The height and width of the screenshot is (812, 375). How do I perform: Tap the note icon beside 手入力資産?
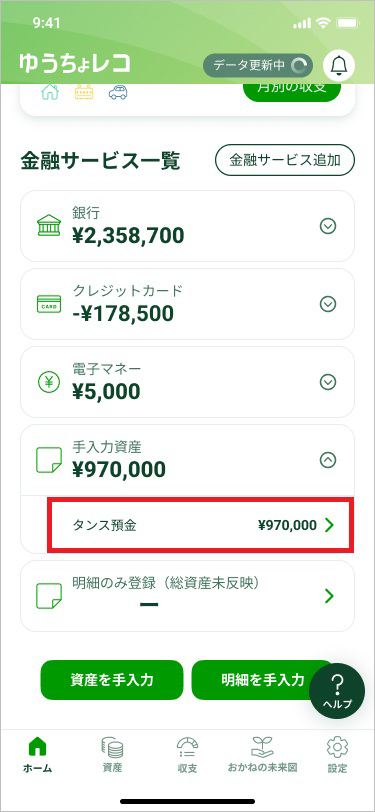pos(49,460)
